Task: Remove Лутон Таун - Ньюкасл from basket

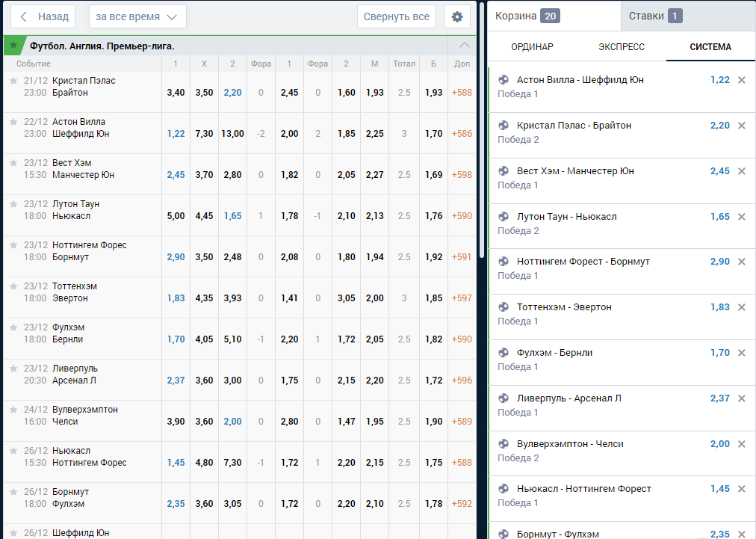Action: click(x=742, y=217)
